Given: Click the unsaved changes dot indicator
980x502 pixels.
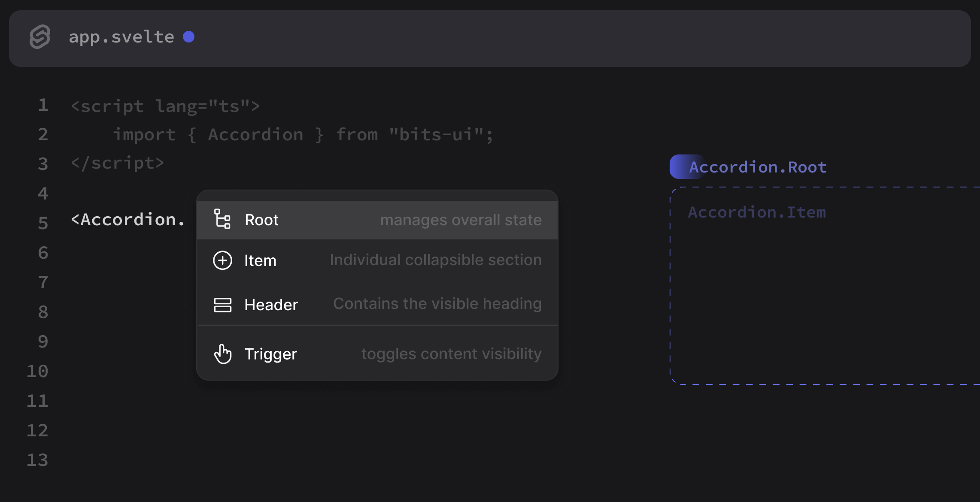Looking at the screenshot, I should point(189,37).
